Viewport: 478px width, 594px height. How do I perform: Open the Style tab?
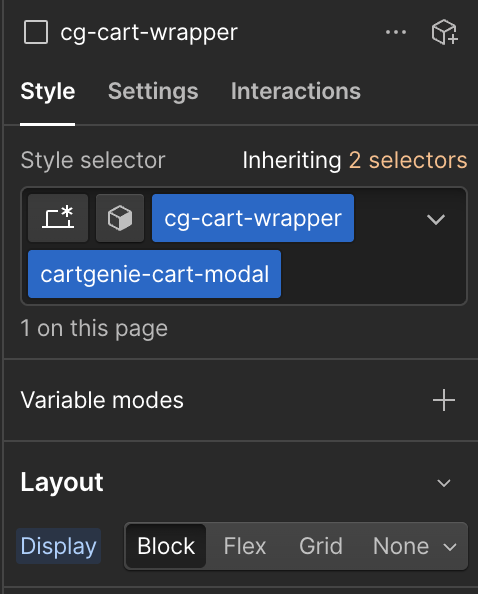click(48, 91)
